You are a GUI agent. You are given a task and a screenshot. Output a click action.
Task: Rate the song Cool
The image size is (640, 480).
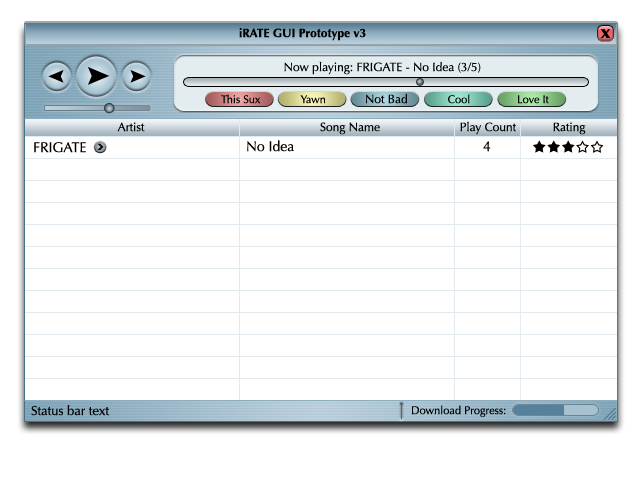pyautogui.click(x=459, y=100)
